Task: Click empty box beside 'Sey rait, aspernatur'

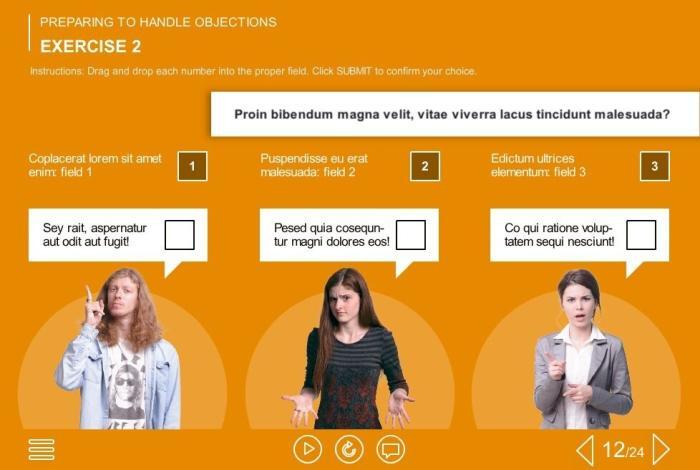Action: (180, 235)
